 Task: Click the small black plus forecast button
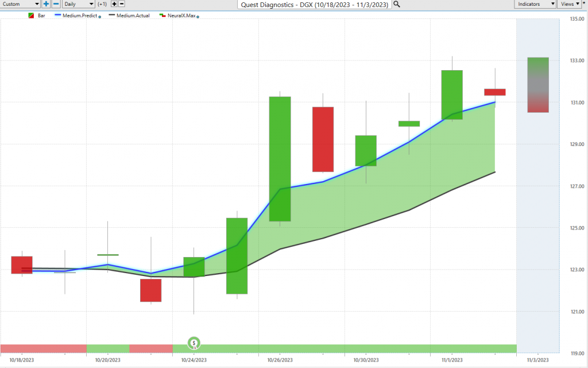(114, 4)
